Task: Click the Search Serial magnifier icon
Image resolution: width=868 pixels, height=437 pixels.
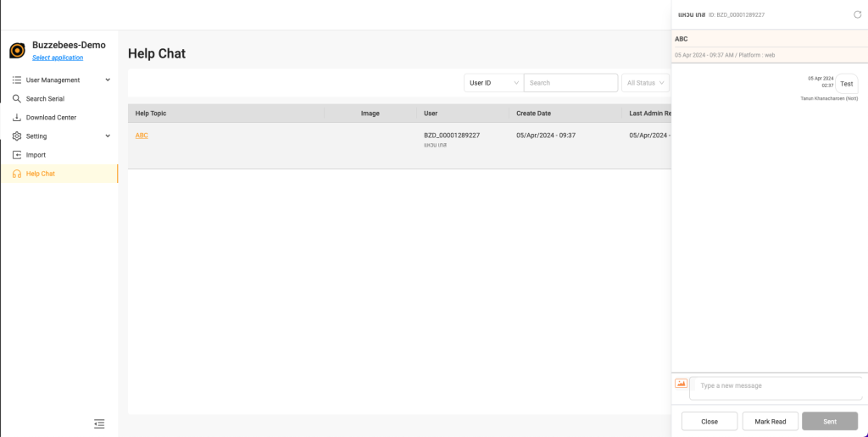Action: coord(17,99)
